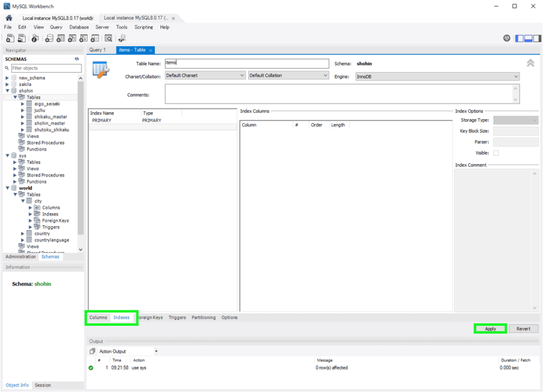
Task: Switch to the Columns tab
Action: (98, 317)
